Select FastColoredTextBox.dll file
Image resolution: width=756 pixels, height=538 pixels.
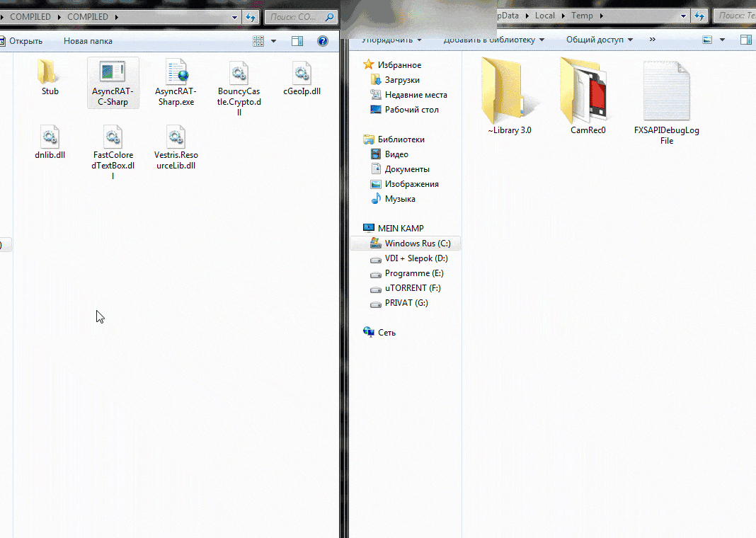pyautogui.click(x=113, y=151)
